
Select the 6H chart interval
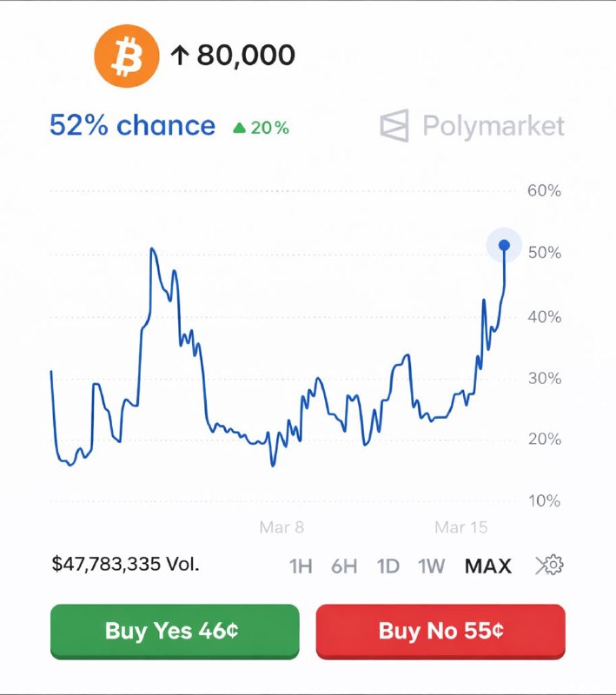click(x=344, y=566)
